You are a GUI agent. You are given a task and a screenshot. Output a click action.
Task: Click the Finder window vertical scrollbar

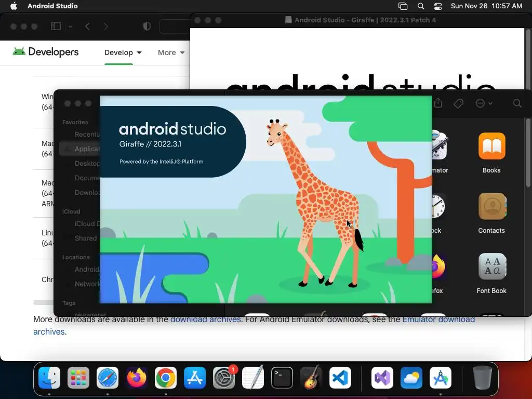tap(528, 153)
